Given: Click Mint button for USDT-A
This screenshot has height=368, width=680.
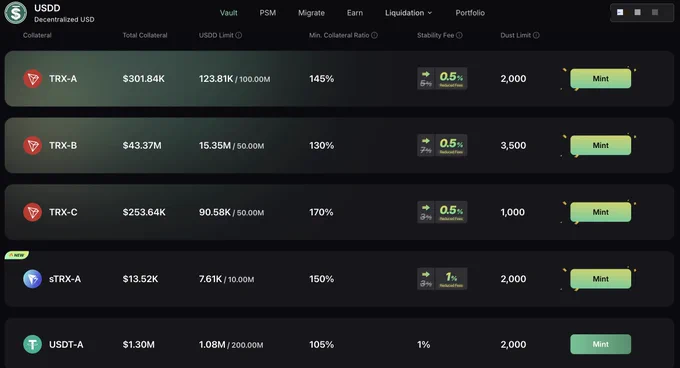Looking at the screenshot, I should pos(601,344).
